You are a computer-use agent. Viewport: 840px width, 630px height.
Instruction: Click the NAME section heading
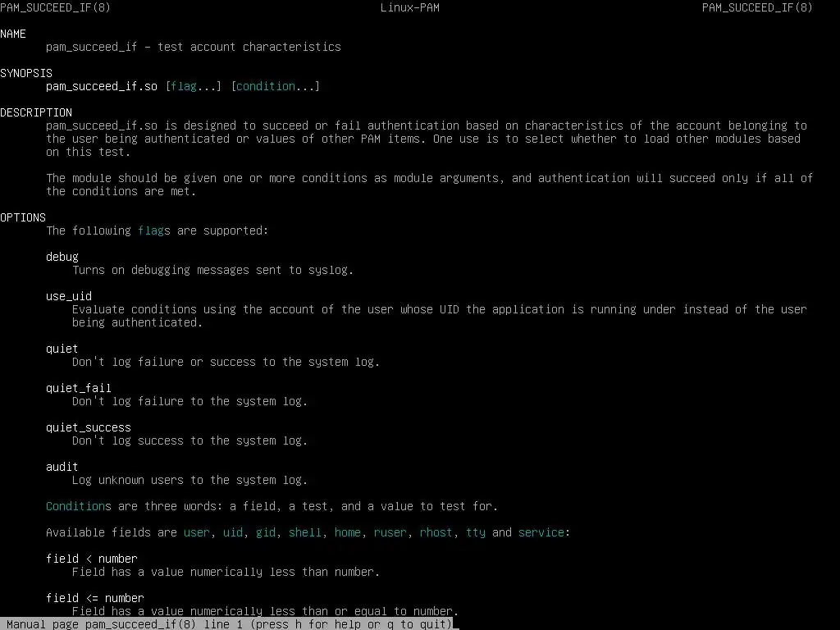(13, 34)
